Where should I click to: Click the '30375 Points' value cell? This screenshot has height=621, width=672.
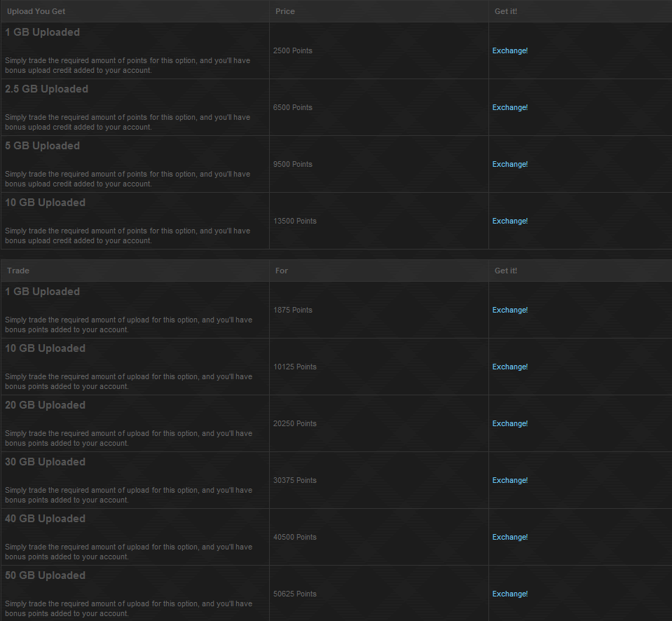[379, 480]
